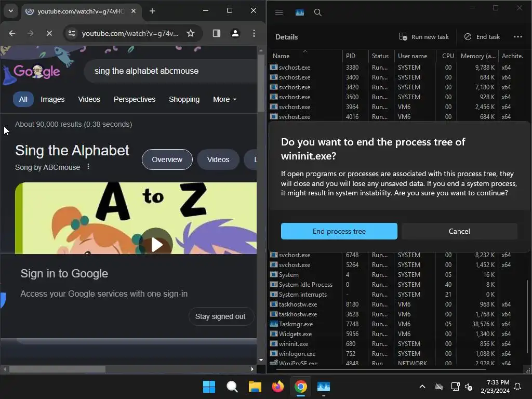Open song options three-dot menu
This screenshot has height=399, width=532.
click(x=88, y=167)
